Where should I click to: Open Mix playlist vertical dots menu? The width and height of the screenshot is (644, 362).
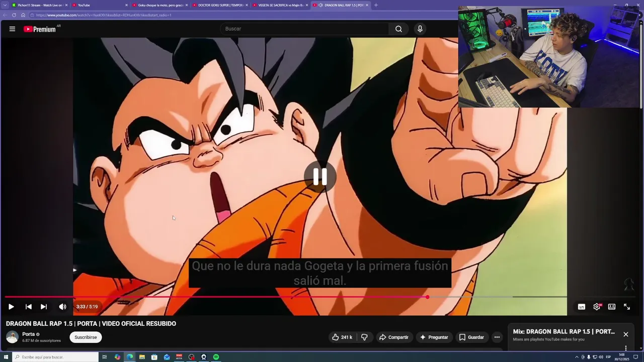(626, 348)
